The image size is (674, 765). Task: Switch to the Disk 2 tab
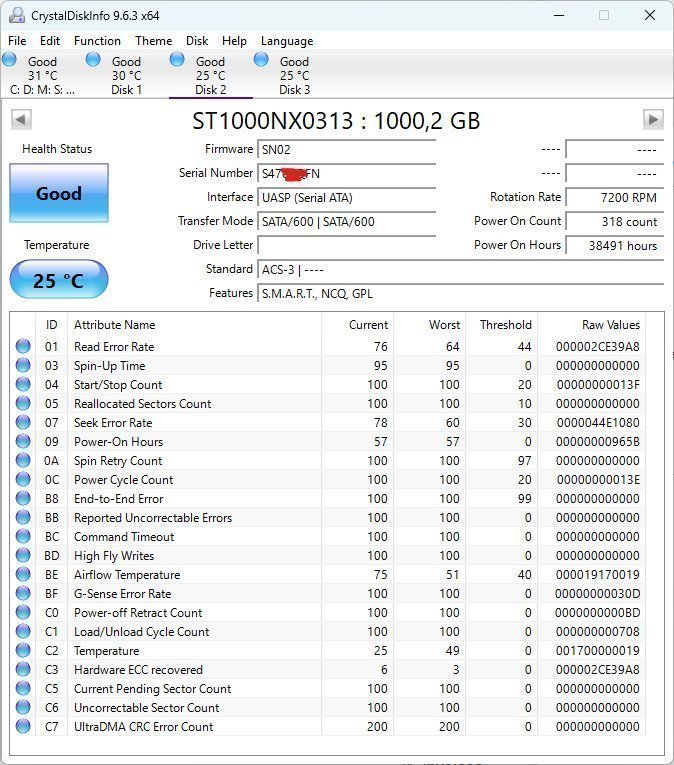tap(210, 75)
